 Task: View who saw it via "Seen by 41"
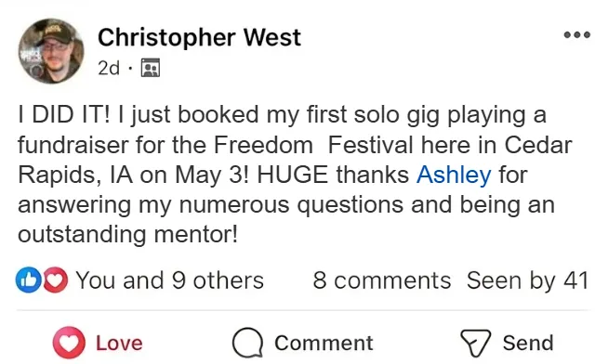pos(528,280)
